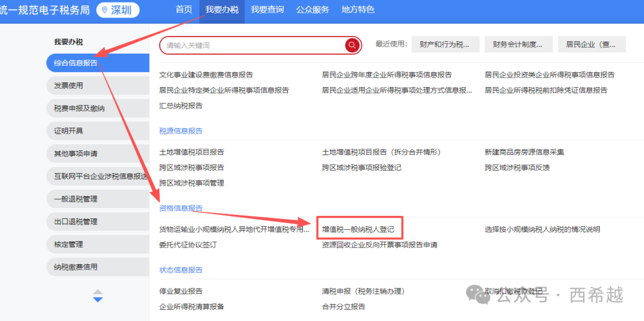Open 跨区域涉税事项报验登记
Image resolution: width=644 pixels, height=321 pixels.
tap(361, 168)
